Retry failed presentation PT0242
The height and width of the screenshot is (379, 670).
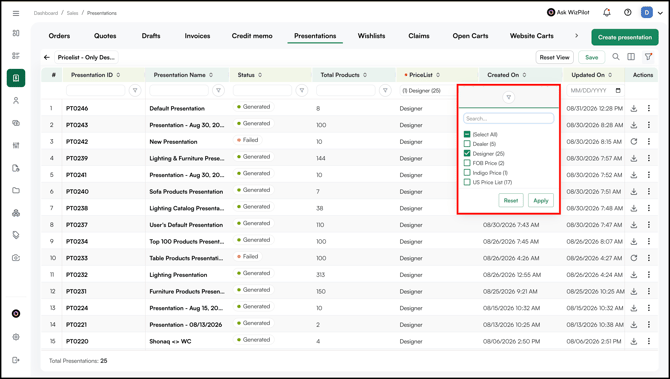634,141
